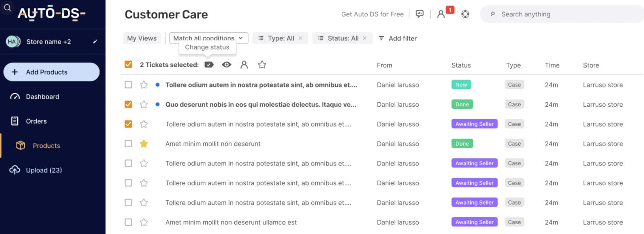Viewport: 644px width, 234px height.
Task: Click the assign person icon for selected tickets
Action: click(x=244, y=65)
